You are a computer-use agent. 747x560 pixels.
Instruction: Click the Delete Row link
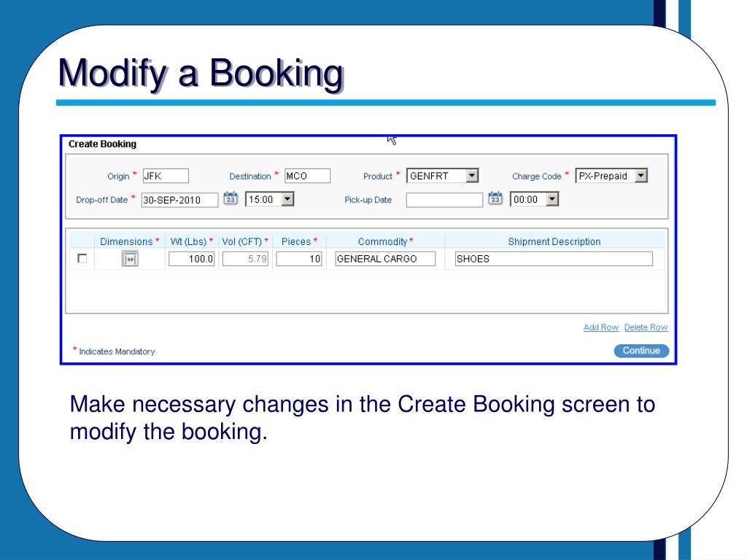(x=646, y=327)
